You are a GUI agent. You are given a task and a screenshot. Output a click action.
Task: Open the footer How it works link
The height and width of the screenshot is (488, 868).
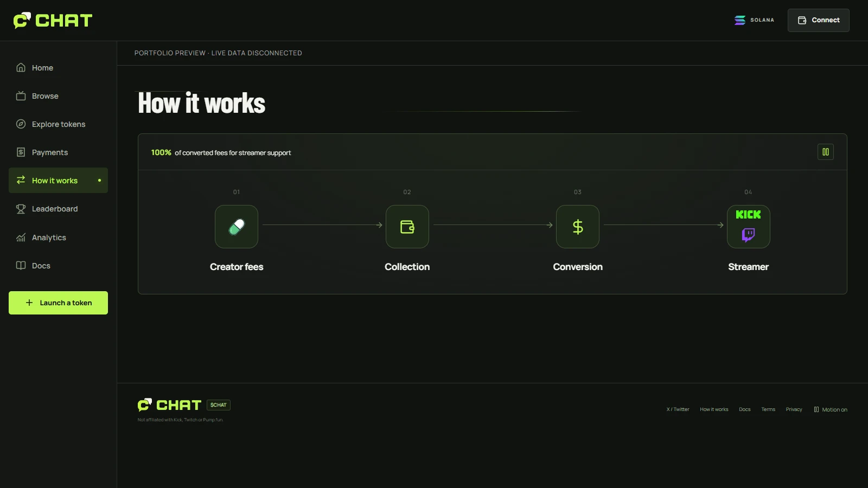tap(714, 409)
